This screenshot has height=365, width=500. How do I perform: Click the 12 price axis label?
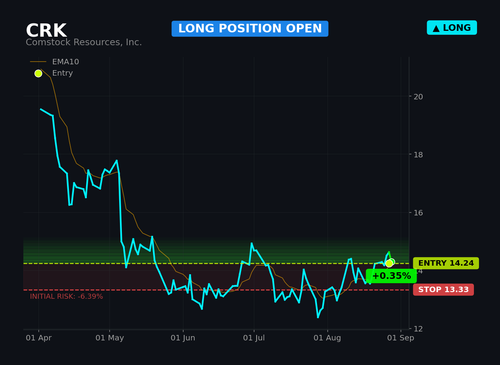pos(418,329)
